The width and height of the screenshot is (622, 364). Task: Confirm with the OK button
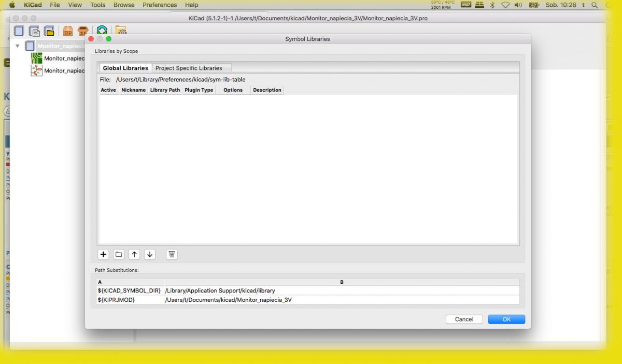coord(506,319)
